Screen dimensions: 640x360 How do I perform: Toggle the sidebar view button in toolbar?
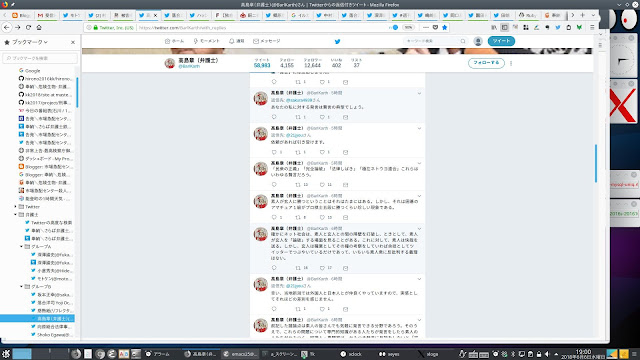point(504,27)
